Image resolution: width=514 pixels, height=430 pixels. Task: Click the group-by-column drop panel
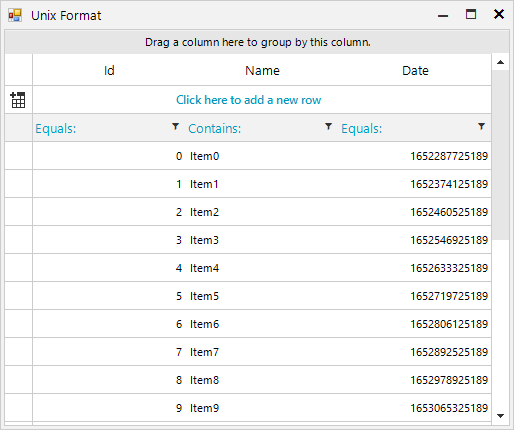pyautogui.click(x=257, y=42)
